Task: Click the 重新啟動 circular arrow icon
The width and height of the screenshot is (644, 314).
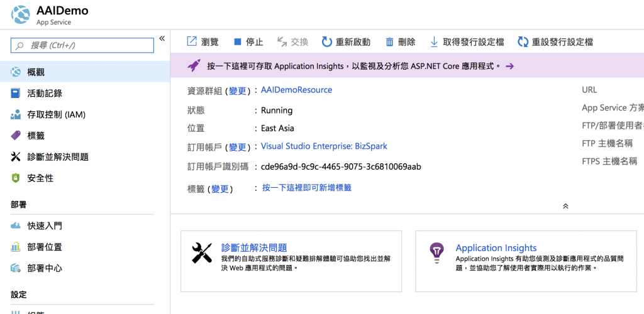Action: click(x=326, y=42)
